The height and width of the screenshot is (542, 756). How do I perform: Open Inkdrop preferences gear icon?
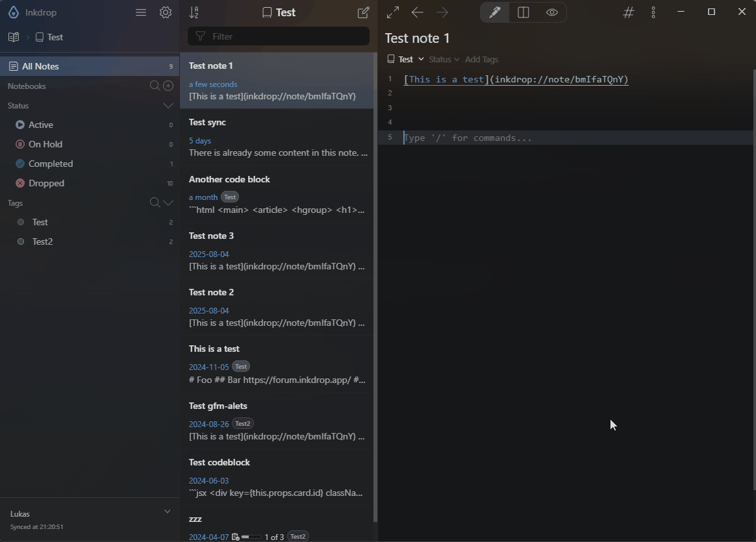[x=166, y=12]
